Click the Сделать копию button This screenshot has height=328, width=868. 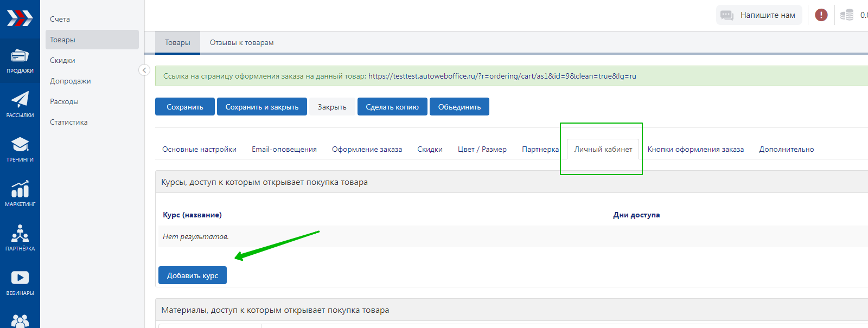(392, 107)
